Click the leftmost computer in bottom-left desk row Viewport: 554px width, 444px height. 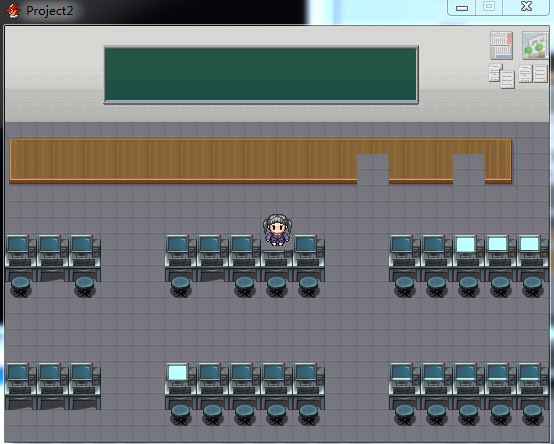point(20,385)
